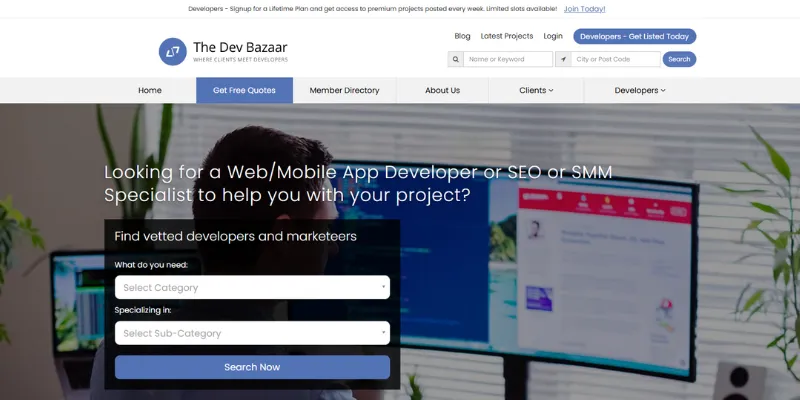The height and width of the screenshot is (400, 800).
Task: Open the Select Sub-Category dropdown
Action: 252,333
